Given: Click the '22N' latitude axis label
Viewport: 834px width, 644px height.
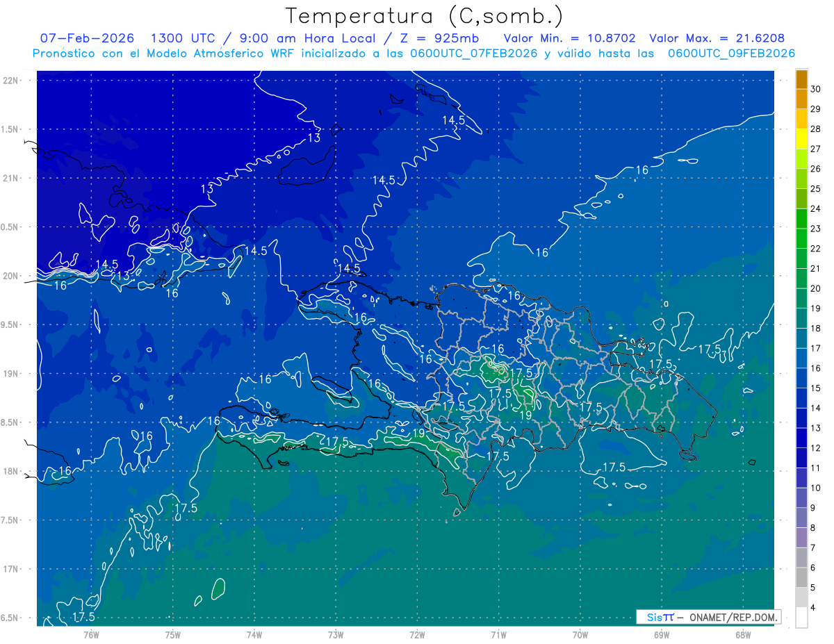Looking at the screenshot, I should tap(10, 80).
